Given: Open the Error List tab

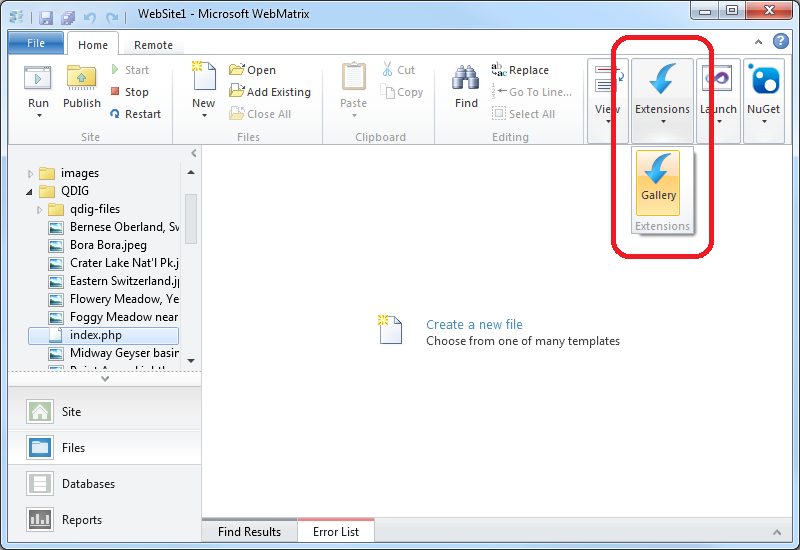Looking at the screenshot, I should coord(336,532).
